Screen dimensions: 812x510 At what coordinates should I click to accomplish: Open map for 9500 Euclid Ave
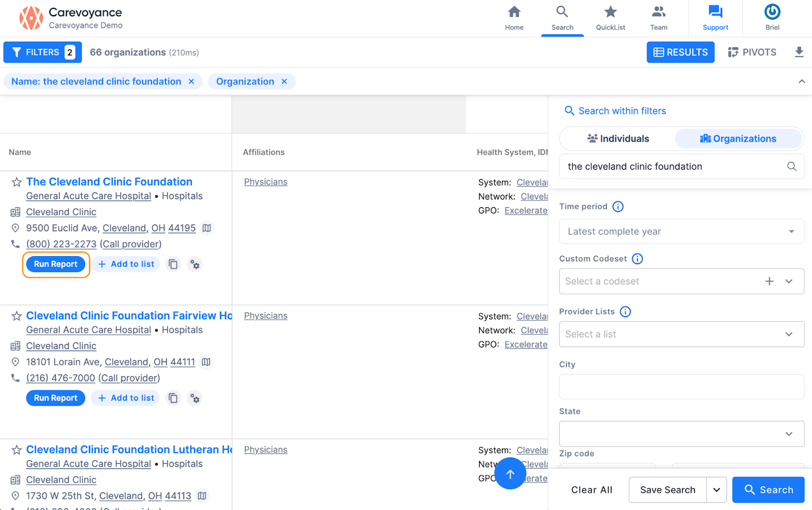(x=207, y=228)
